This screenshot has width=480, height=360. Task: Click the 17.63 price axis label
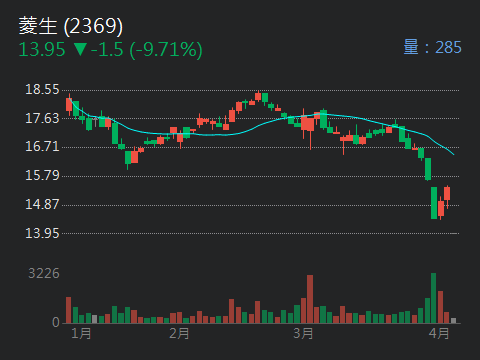pos(42,118)
